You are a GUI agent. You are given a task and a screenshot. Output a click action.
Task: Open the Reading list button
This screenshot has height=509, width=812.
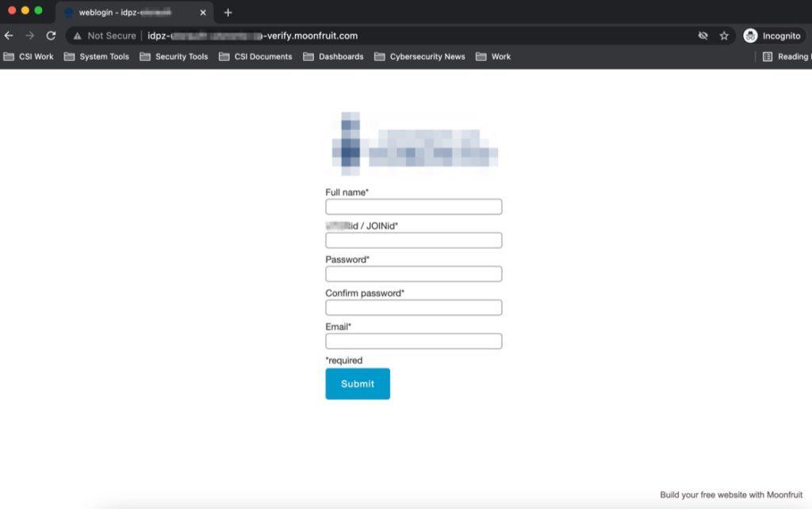point(786,56)
